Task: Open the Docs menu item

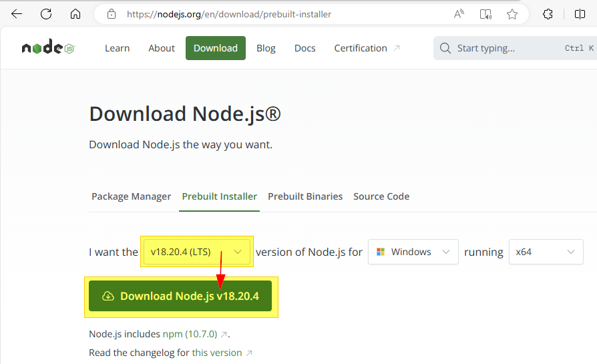Action: point(305,48)
